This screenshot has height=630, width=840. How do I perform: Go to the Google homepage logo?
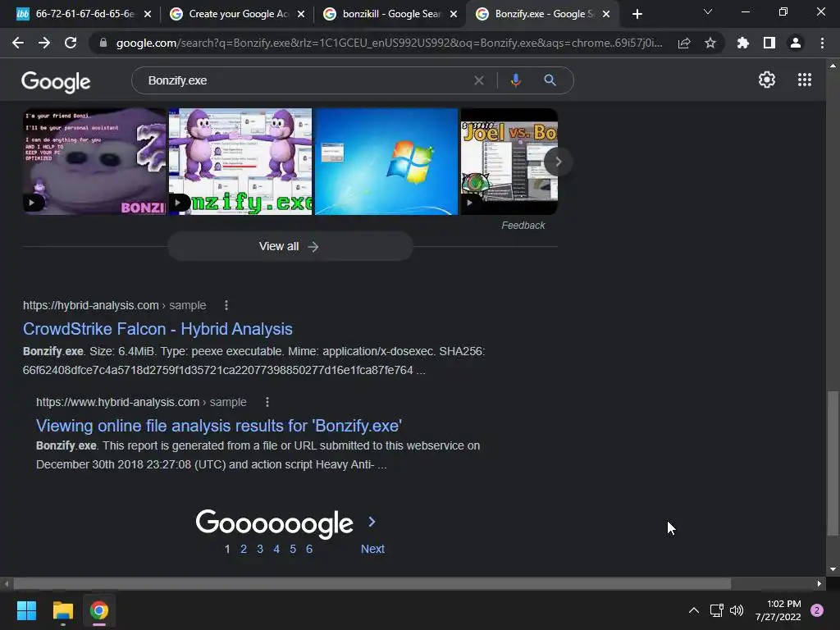click(56, 82)
